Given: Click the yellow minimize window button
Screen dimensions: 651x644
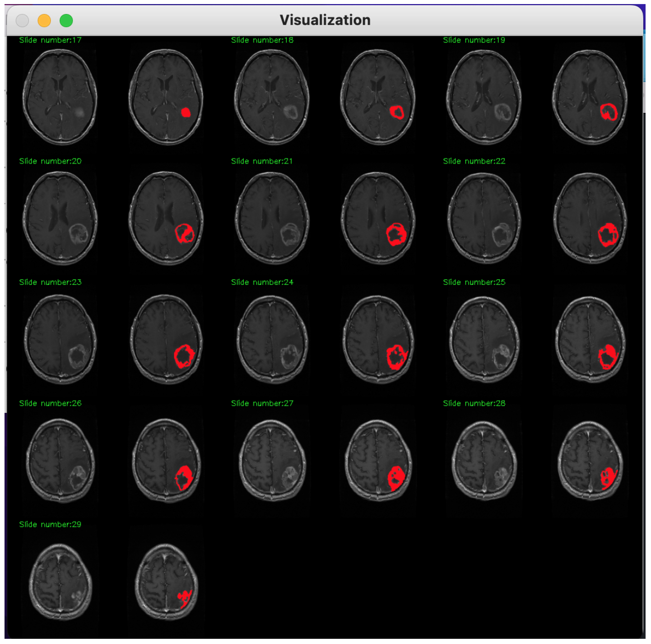Looking at the screenshot, I should pos(44,21).
